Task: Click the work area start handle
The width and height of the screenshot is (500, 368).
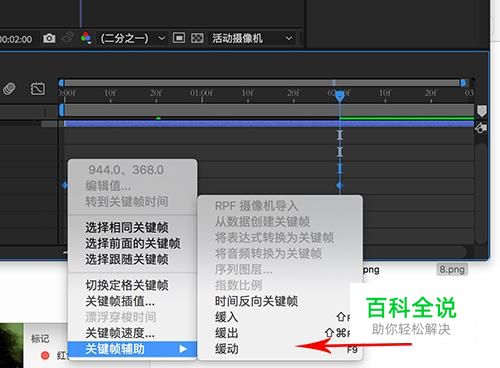Action: pyautogui.click(x=61, y=110)
